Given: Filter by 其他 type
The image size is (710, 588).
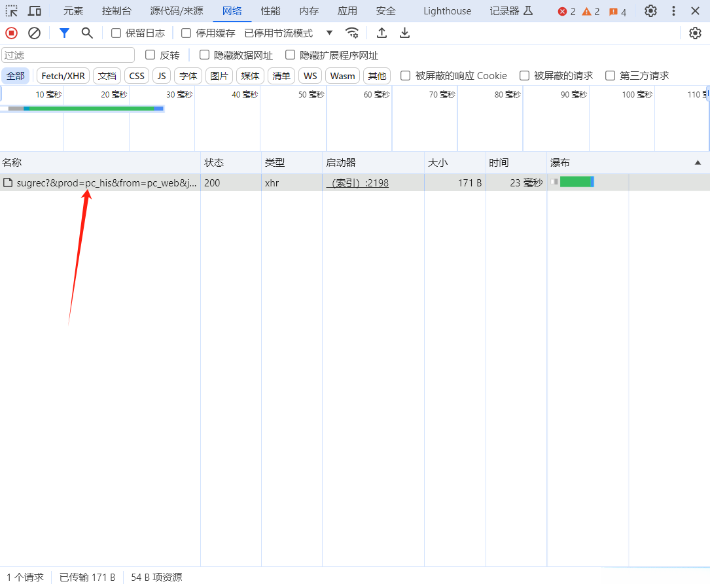Looking at the screenshot, I should (x=377, y=76).
